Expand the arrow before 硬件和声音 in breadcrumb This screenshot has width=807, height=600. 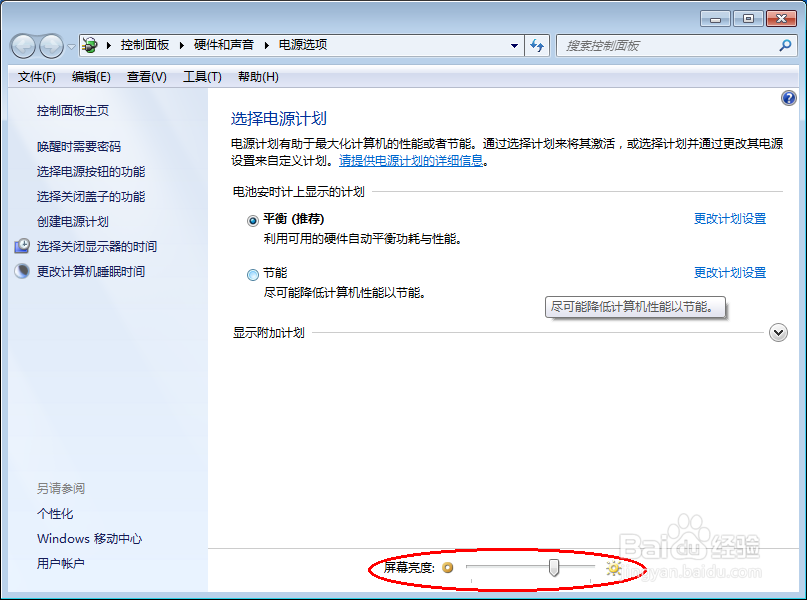pyautogui.click(x=182, y=45)
